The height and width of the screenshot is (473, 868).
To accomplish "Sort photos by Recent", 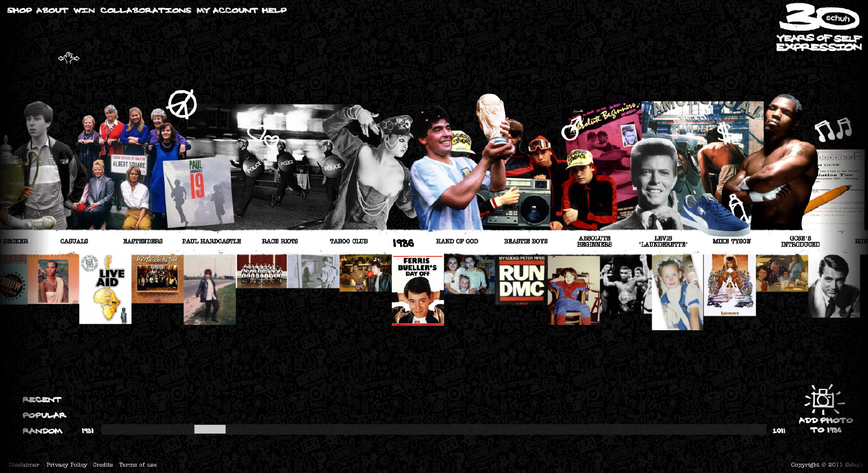I will 42,400.
